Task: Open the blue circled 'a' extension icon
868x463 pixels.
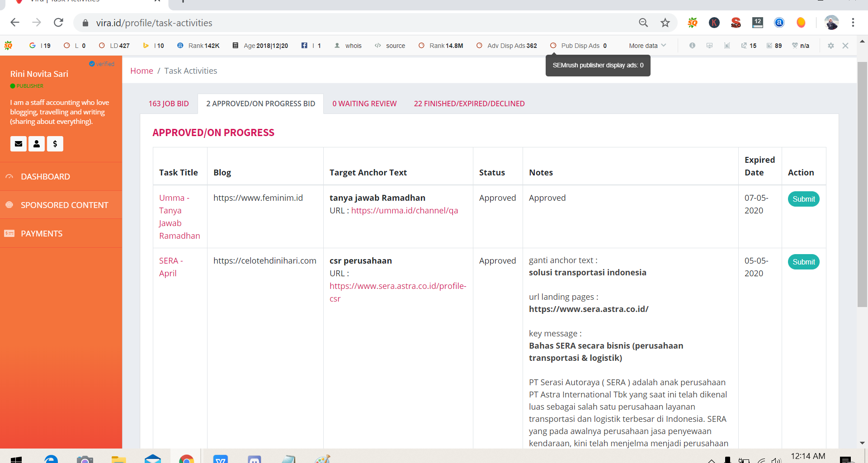Action: click(x=779, y=23)
